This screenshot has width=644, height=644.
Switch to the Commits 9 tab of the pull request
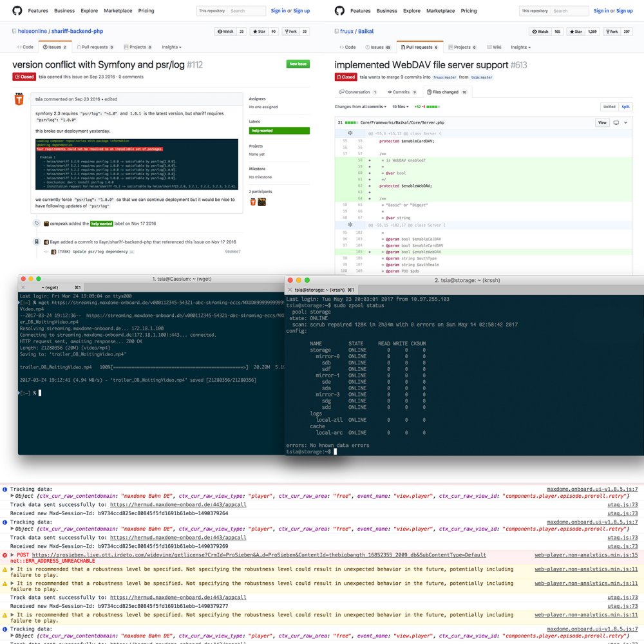coord(402,92)
